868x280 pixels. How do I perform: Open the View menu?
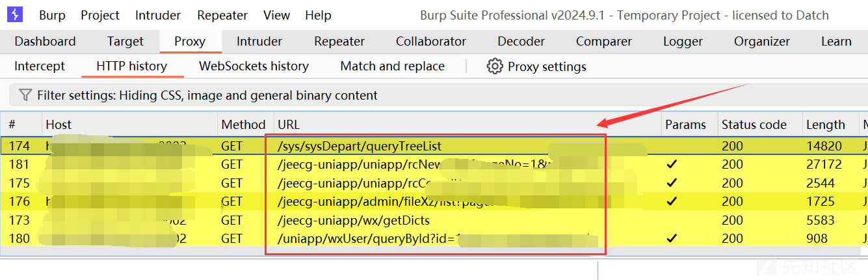(277, 15)
